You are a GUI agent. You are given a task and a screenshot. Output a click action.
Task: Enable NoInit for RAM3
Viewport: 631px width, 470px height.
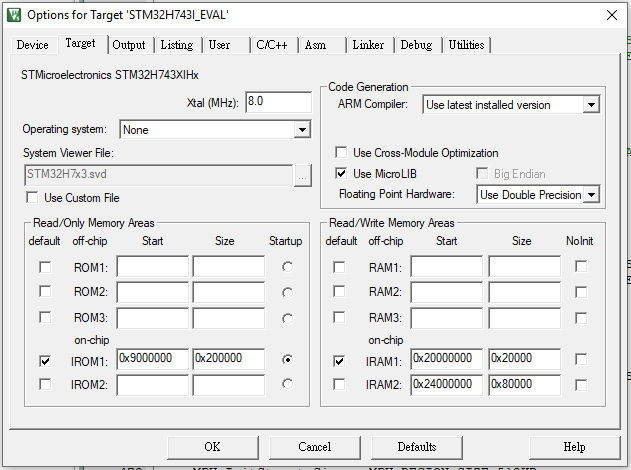click(x=581, y=318)
